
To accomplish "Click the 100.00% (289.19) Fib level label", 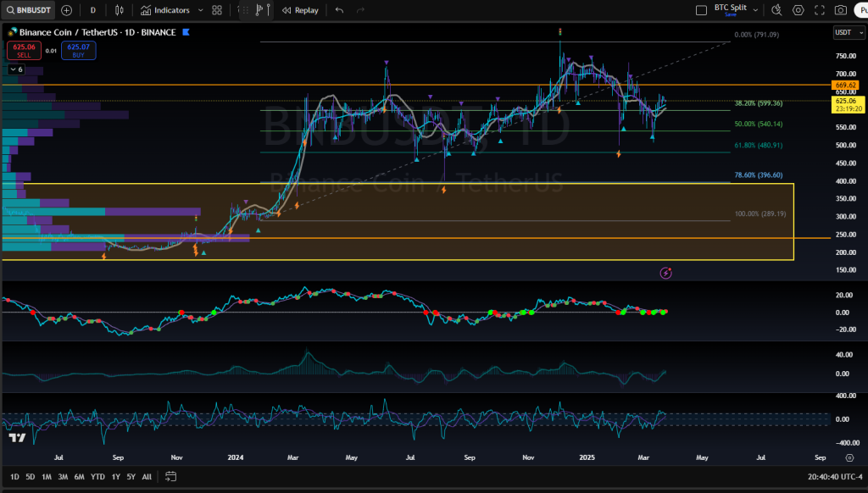I will coord(760,213).
